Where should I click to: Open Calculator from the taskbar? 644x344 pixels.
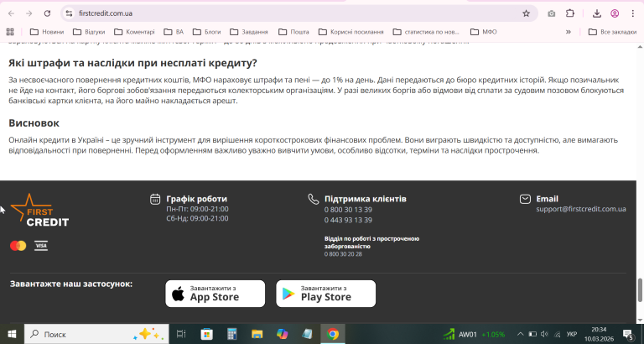pos(232,334)
